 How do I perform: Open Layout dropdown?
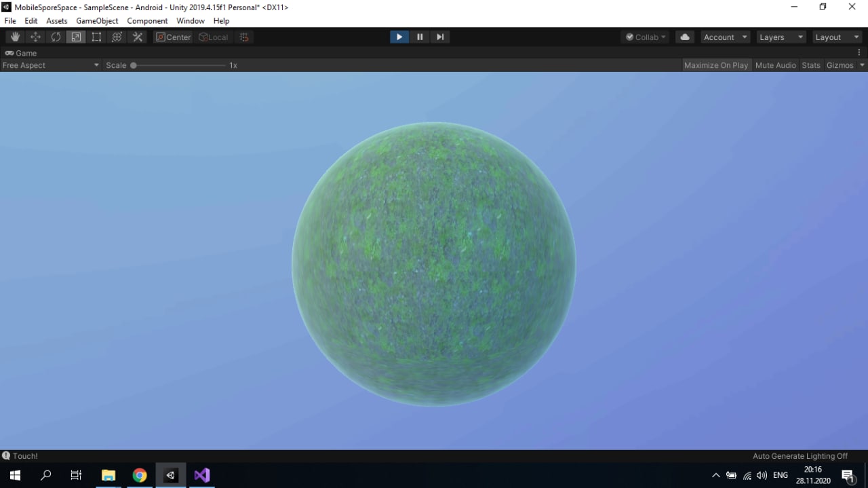click(837, 37)
